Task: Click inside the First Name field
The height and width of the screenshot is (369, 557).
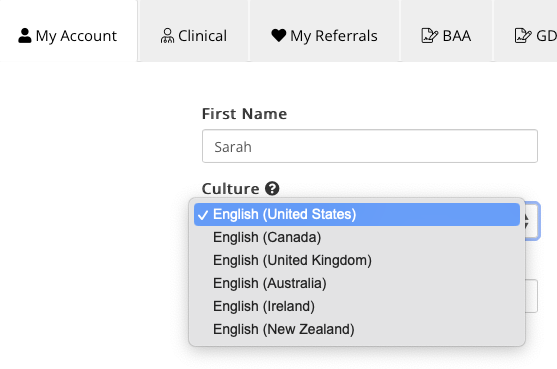Action: click(x=370, y=146)
